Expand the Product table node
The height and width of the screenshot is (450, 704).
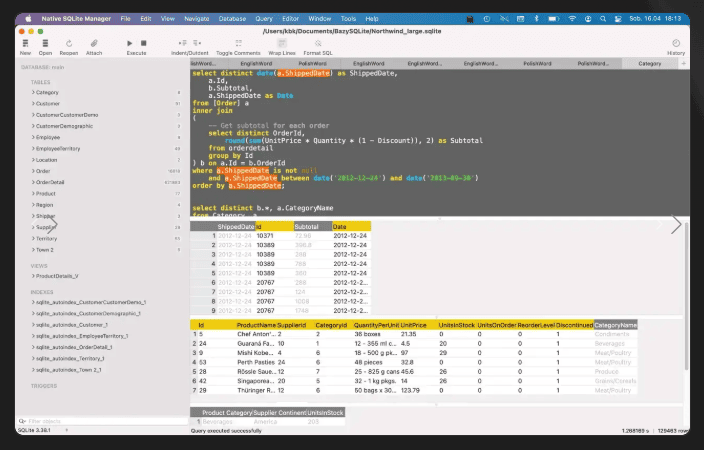33,193
